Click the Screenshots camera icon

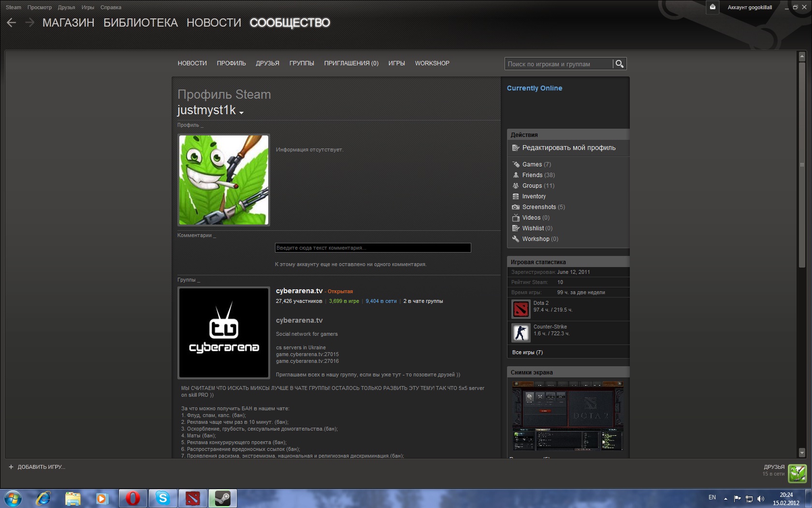click(x=516, y=207)
